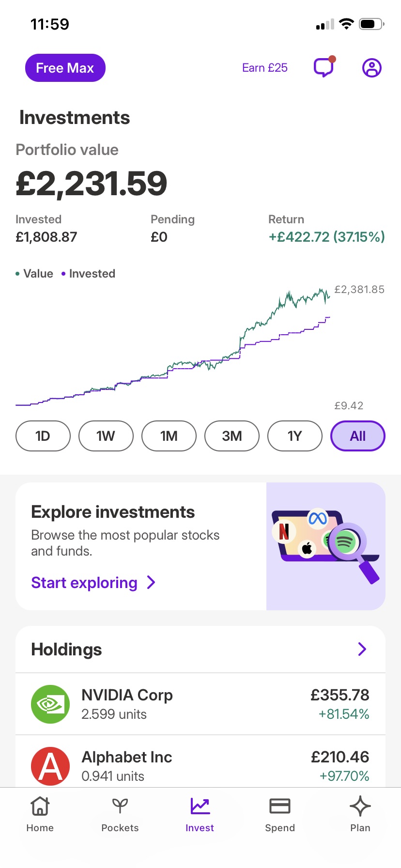
Task: Select the 1D time range
Action: pos(43,436)
